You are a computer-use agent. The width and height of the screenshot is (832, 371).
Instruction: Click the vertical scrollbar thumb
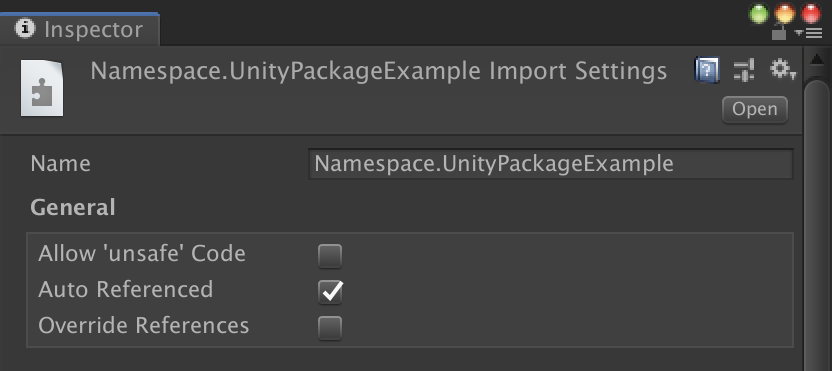[x=817, y=225]
